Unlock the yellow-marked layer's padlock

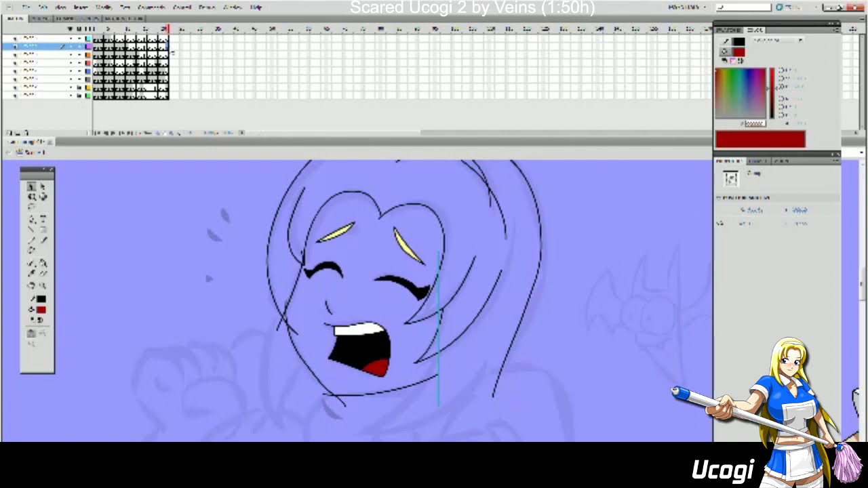pos(79,87)
